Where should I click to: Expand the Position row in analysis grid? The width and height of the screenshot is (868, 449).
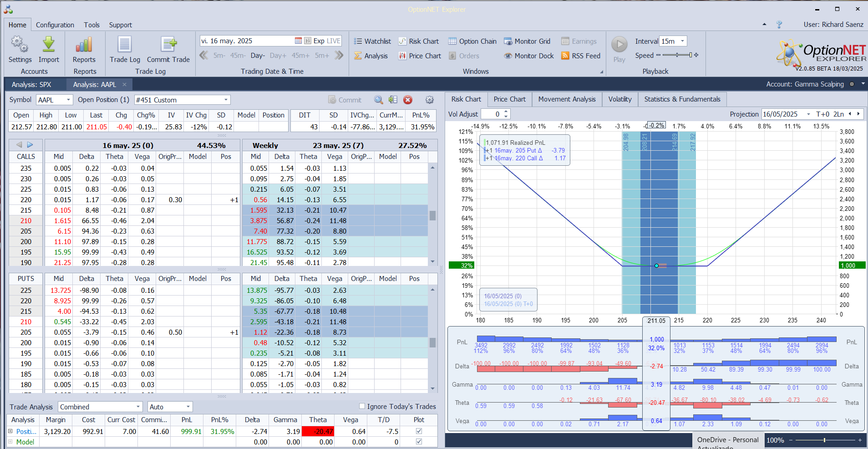tap(10, 431)
